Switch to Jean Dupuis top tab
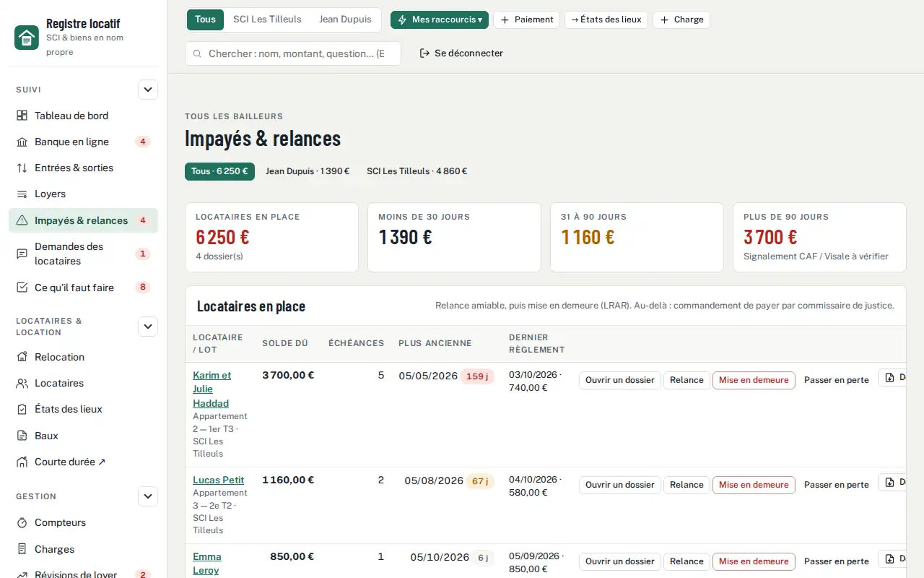 pyautogui.click(x=345, y=20)
